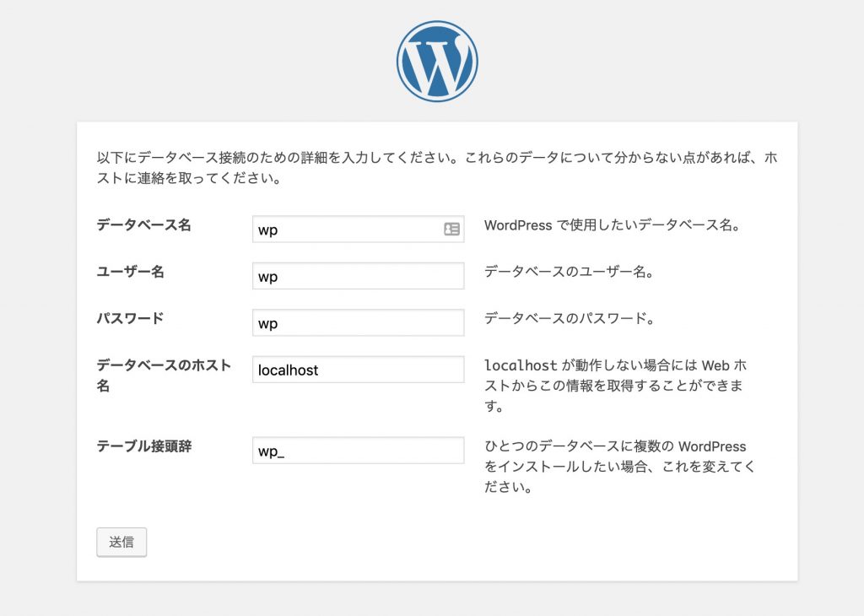Click the パスワード field label
The height and width of the screenshot is (616, 864).
(x=130, y=318)
